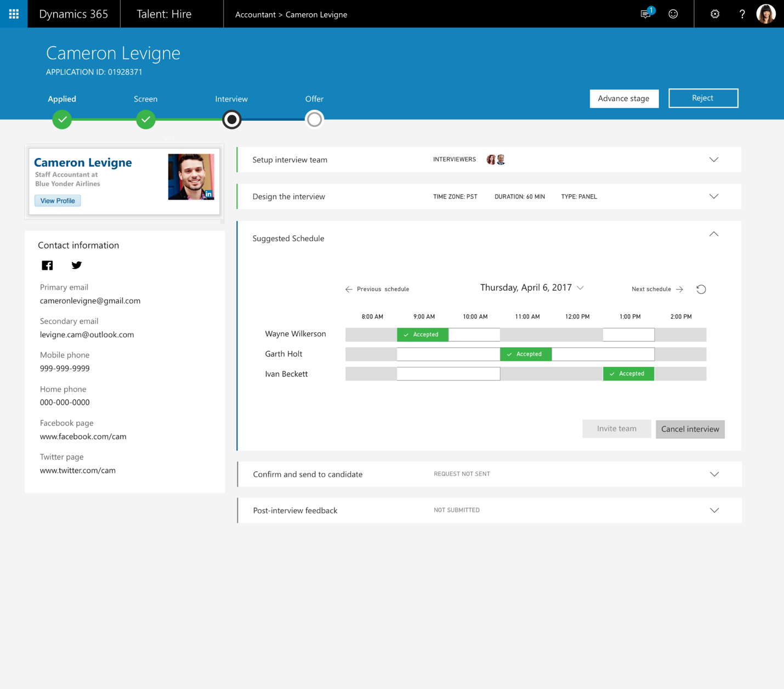Click Cameron Levigne's LinkedIn profile photo

point(191,177)
